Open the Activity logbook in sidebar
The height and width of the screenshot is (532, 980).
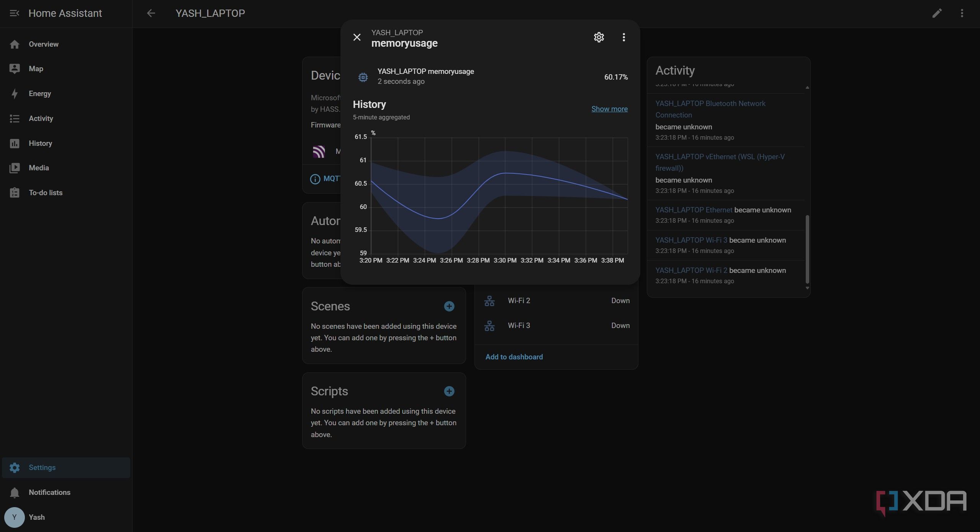[x=66, y=119]
